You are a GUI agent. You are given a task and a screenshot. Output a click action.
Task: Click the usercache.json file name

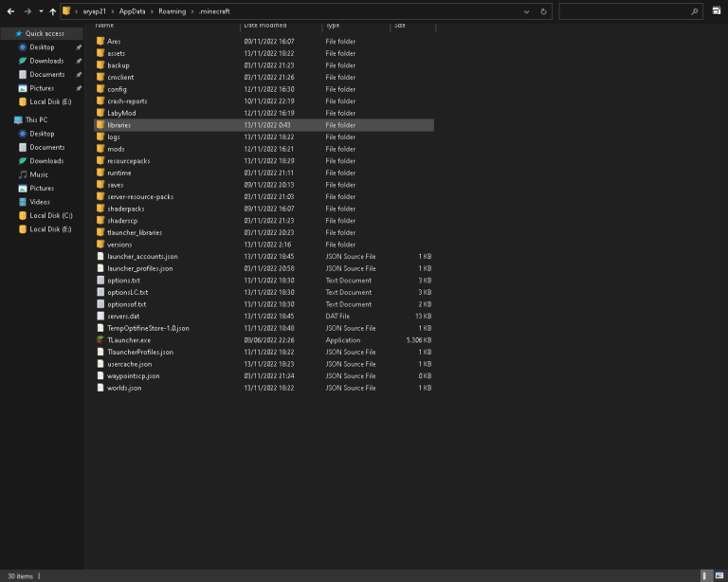(x=130, y=364)
